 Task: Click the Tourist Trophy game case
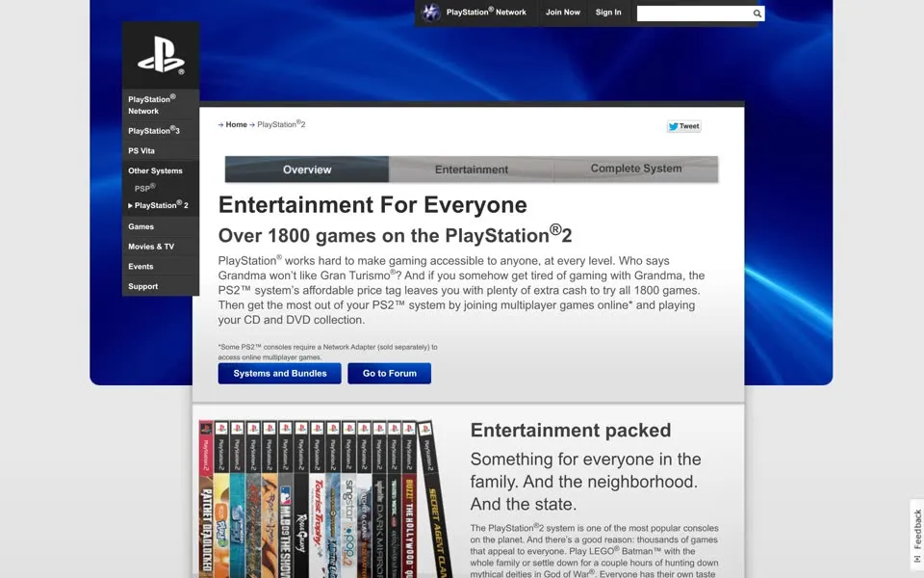tap(317, 499)
